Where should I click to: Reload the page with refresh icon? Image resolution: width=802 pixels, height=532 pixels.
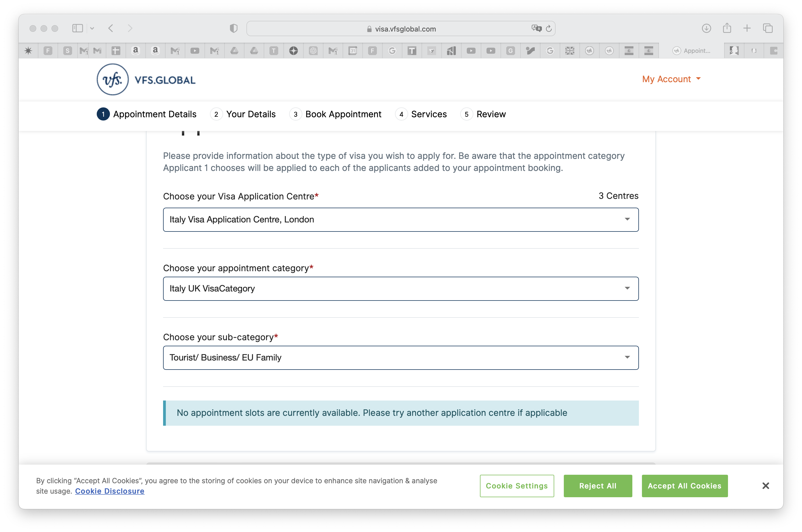[x=548, y=28]
